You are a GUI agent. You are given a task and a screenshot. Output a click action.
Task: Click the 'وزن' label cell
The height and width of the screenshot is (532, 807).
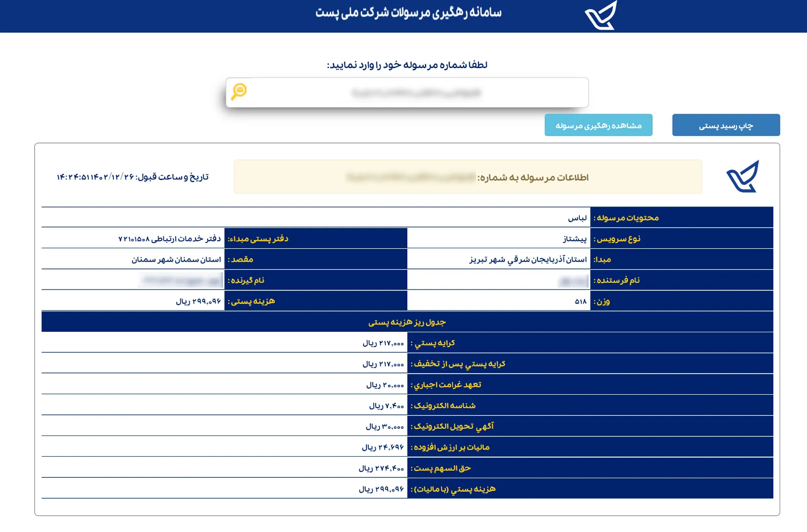coord(682,301)
